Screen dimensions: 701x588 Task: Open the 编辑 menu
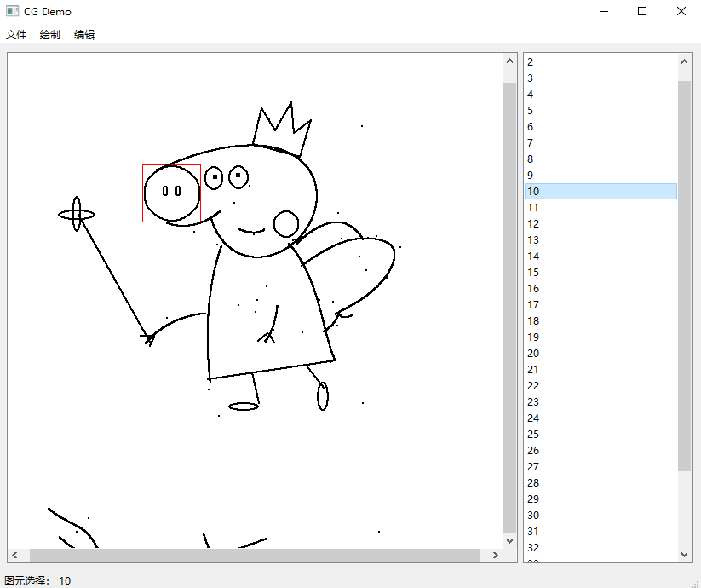(84, 34)
